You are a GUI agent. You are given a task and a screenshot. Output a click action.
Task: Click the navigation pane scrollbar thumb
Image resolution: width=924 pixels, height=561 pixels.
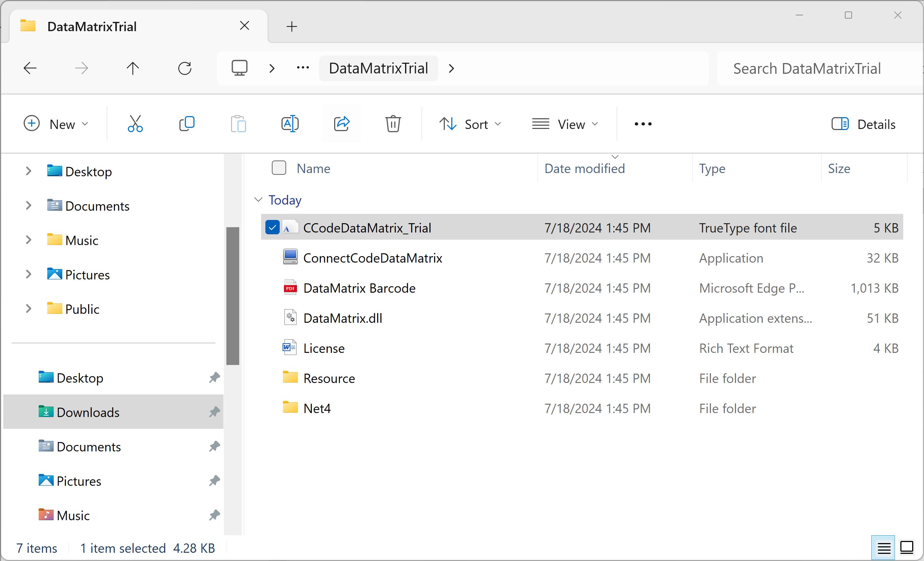[x=232, y=296]
